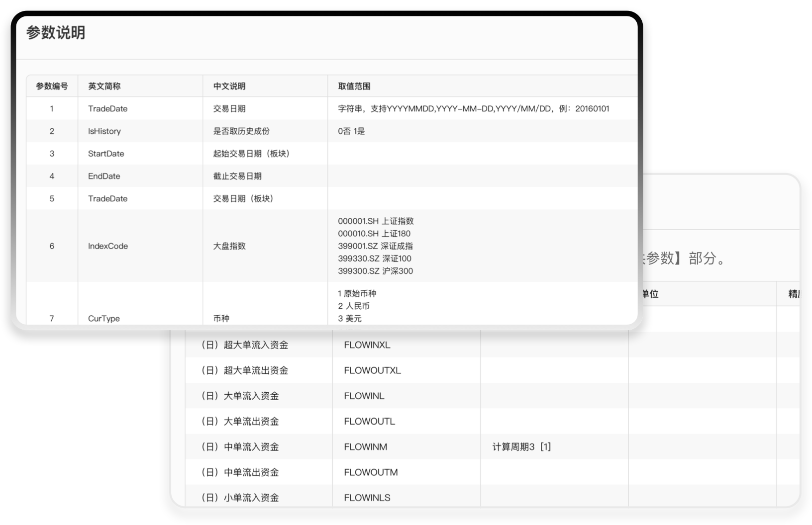This screenshot has width=812, height=525.
Task: Select TradeDate in parameter row 5
Action: click(107, 198)
